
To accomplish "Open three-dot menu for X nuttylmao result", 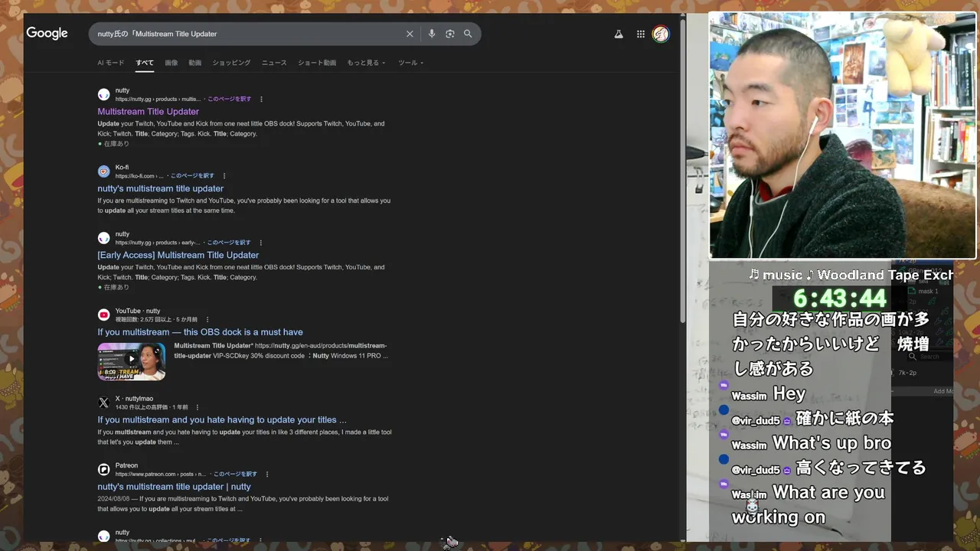I will (198, 407).
